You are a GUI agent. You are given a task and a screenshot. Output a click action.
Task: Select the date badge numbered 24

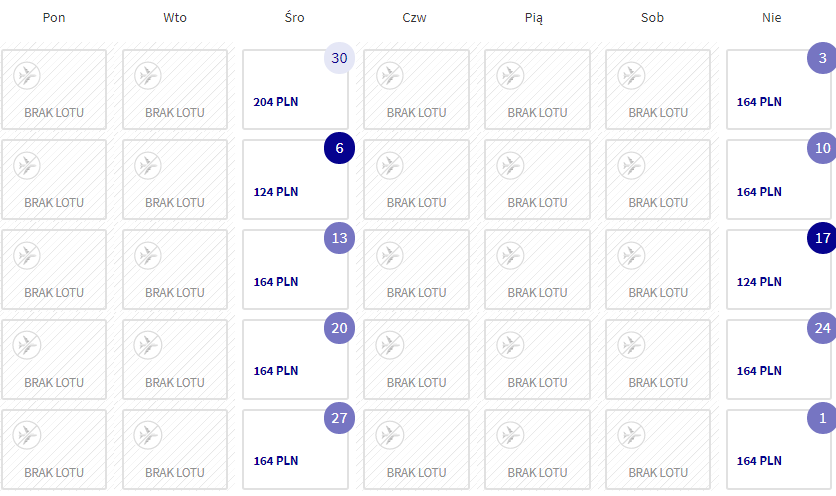(x=822, y=328)
